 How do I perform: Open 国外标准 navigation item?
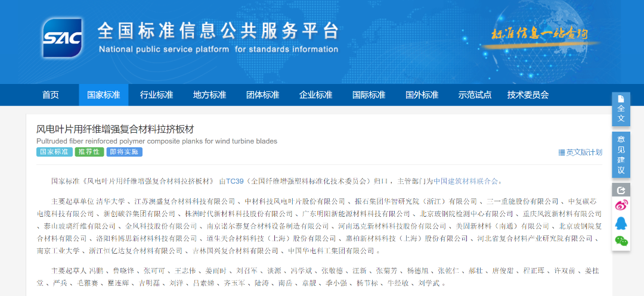[422, 95]
